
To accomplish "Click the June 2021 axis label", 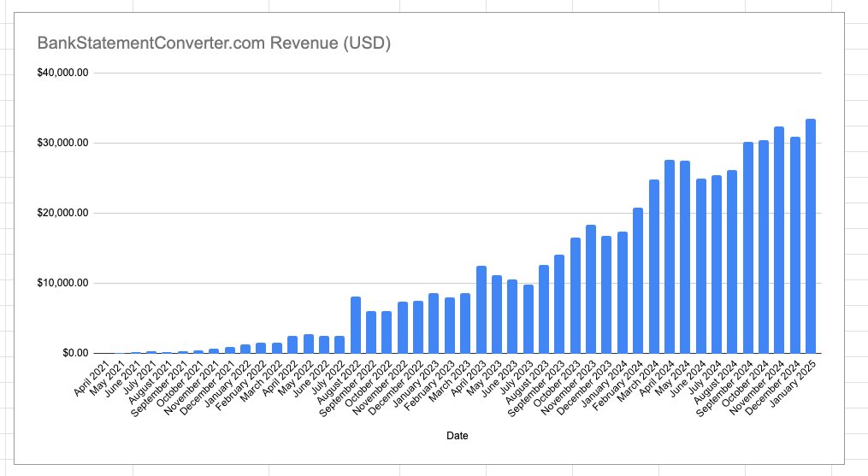I will point(123,379).
